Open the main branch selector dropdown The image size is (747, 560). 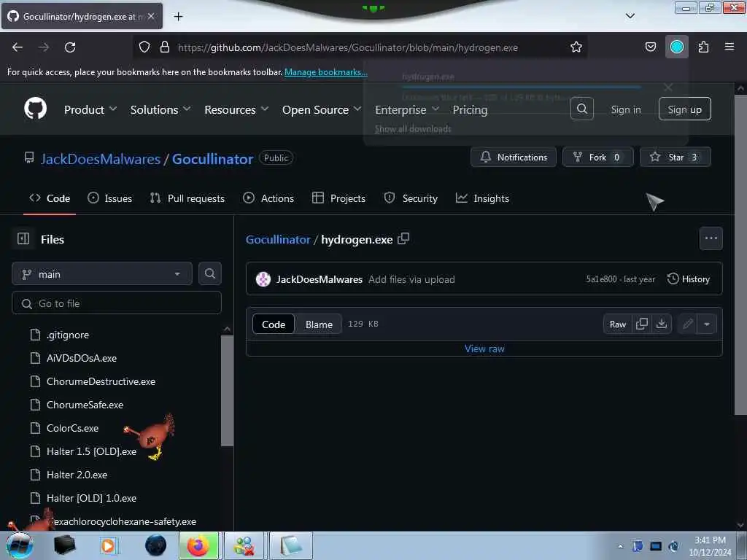coord(102,274)
